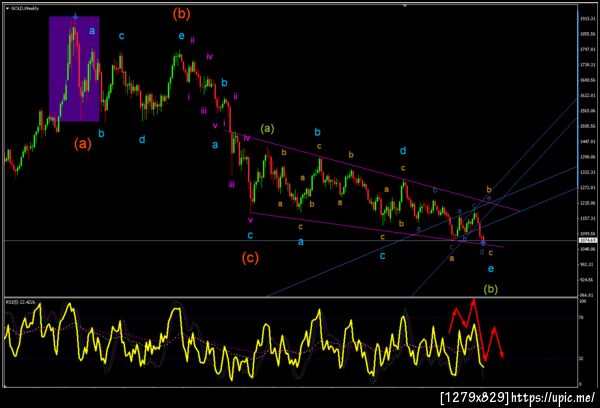
Task: Click the green (b) label near the chart bottom
Action: 491,289
